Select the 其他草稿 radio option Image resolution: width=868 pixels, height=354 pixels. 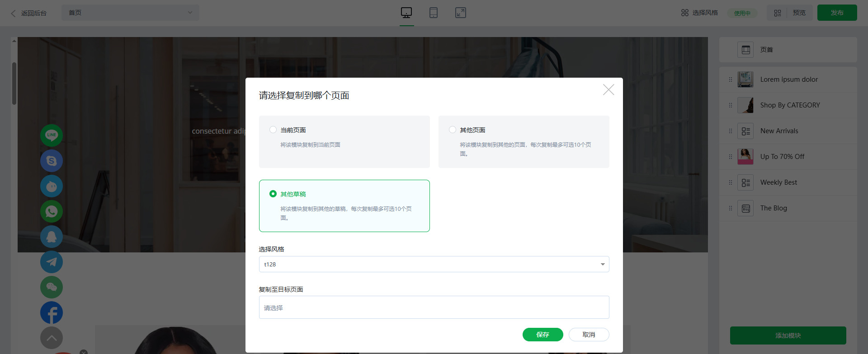tap(273, 194)
